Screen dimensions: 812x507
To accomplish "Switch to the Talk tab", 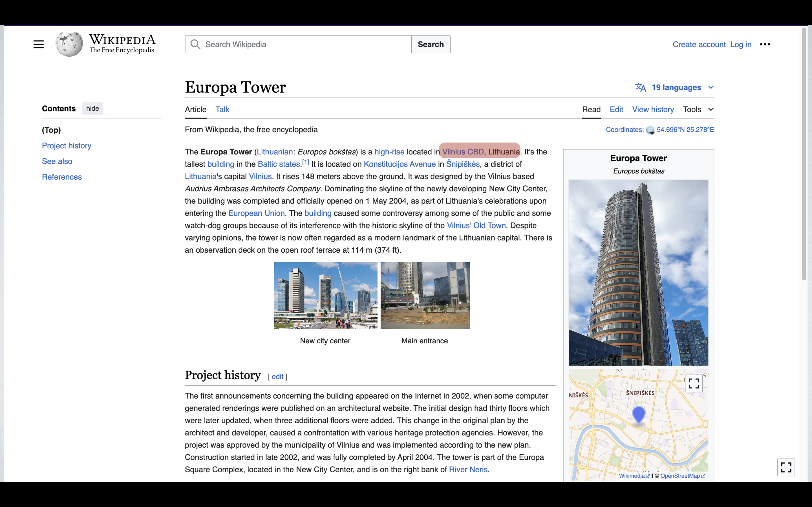I will [x=222, y=109].
